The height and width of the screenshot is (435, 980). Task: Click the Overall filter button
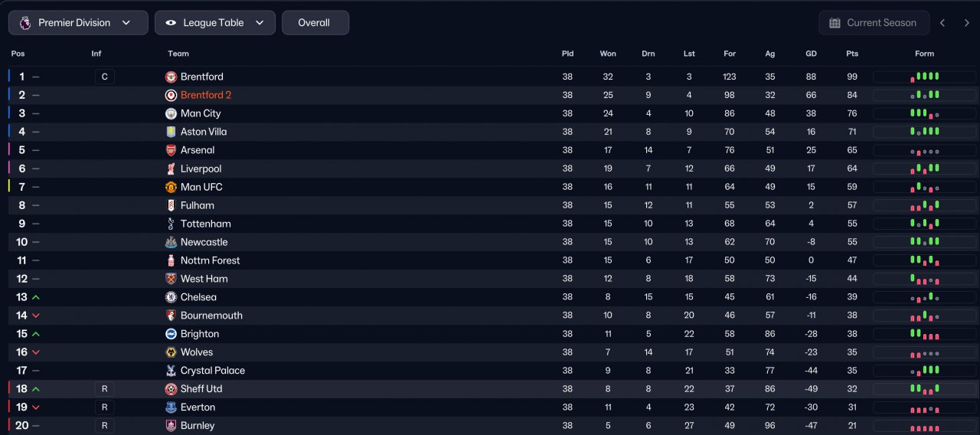(315, 23)
